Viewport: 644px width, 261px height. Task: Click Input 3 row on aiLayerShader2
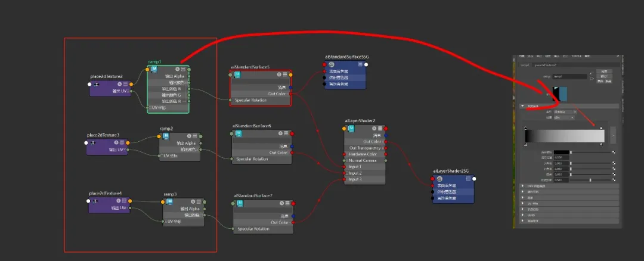coord(365,179)
